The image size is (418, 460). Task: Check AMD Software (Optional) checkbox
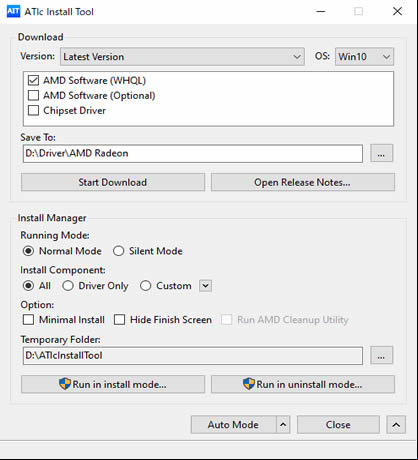pyautogui.click(x=33, y=96)
